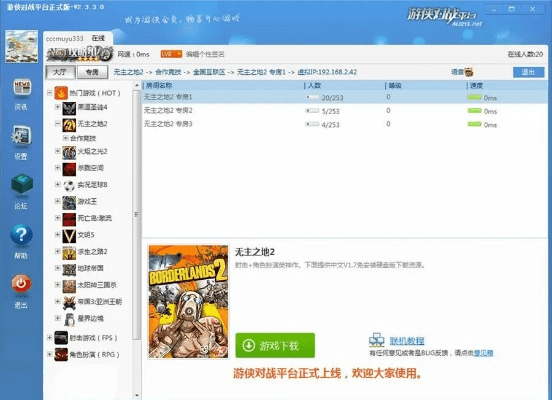Image resolution: width=552 pixels, height=400 pixels.
Task: Select the 死亡岛:激流 game icon
Action: [69, 219]
